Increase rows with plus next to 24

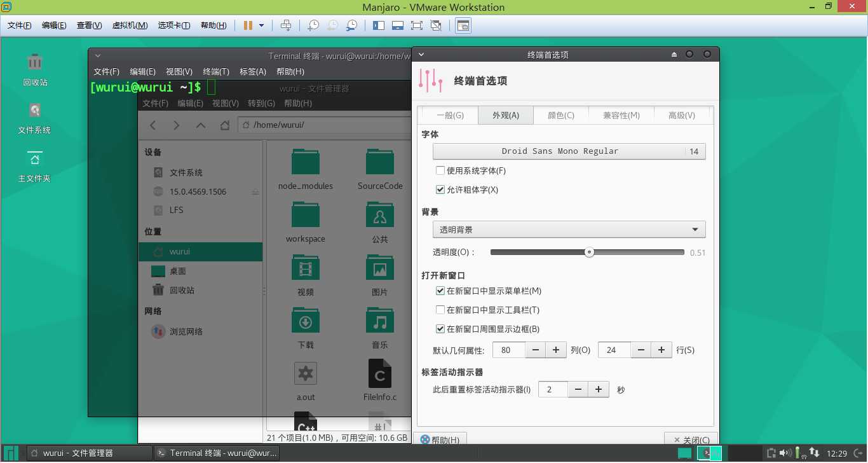[661, 350]
